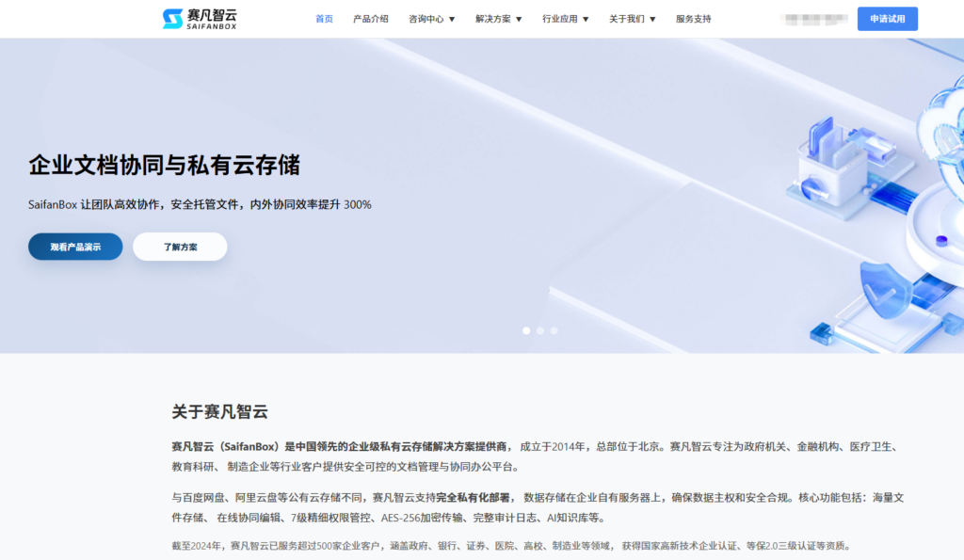Select the second carousel indicator dot

539,330
